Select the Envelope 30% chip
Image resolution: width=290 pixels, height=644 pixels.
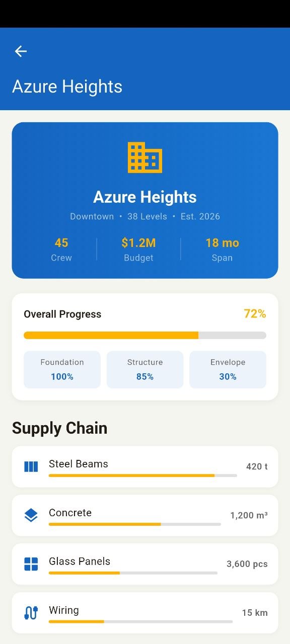[x=228, y=369]
